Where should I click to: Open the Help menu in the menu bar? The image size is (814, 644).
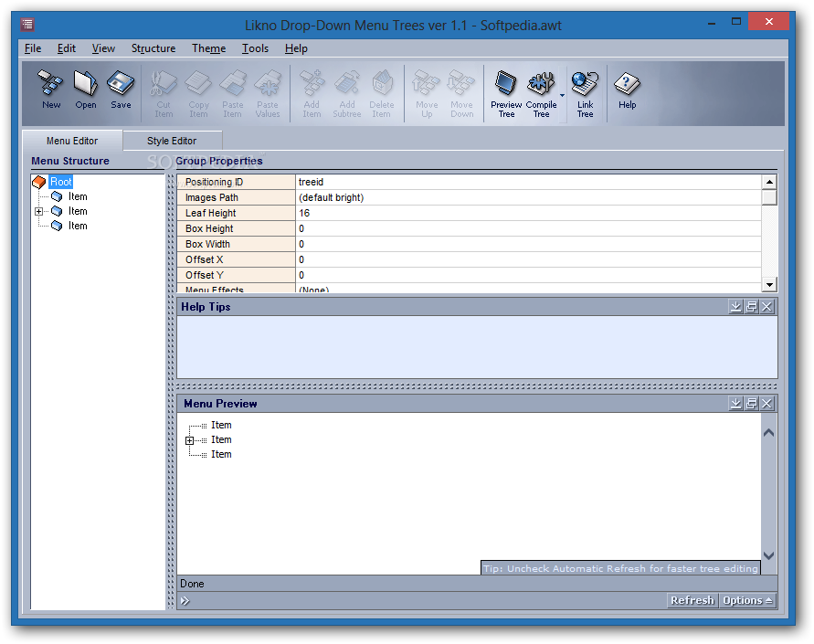point(296,48)
